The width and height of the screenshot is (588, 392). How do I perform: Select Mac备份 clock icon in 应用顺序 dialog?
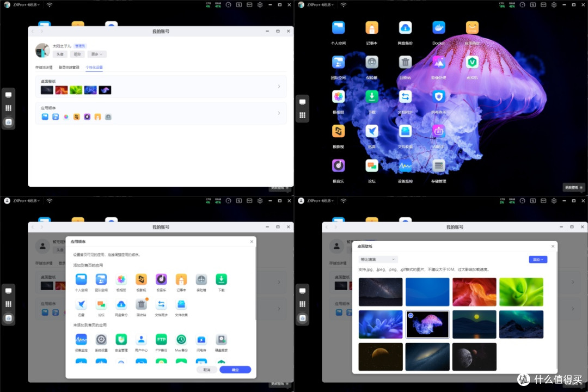point(181,340)
